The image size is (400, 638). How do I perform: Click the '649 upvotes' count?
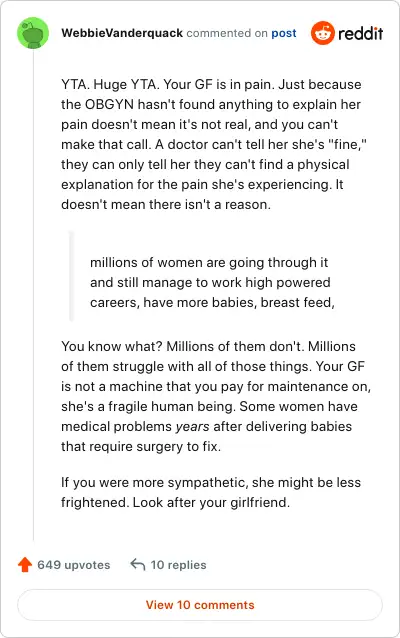tap(74, 565)
